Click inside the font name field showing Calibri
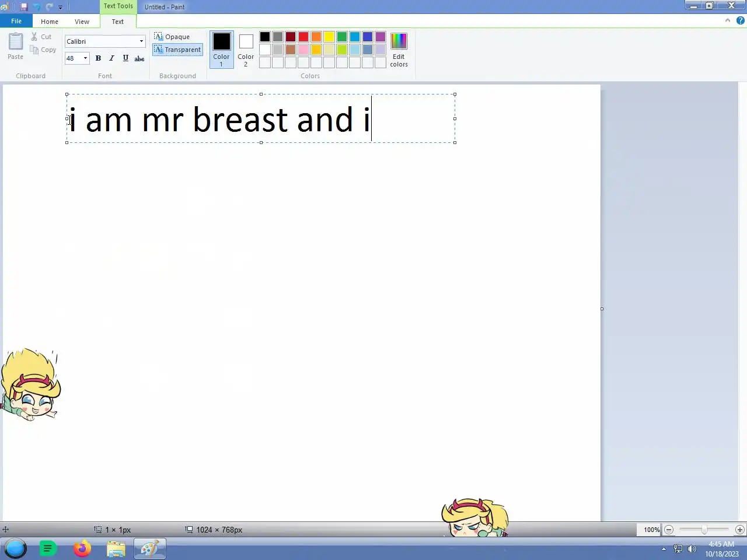This screenshot has width=747, height=560. pos(101,41)
